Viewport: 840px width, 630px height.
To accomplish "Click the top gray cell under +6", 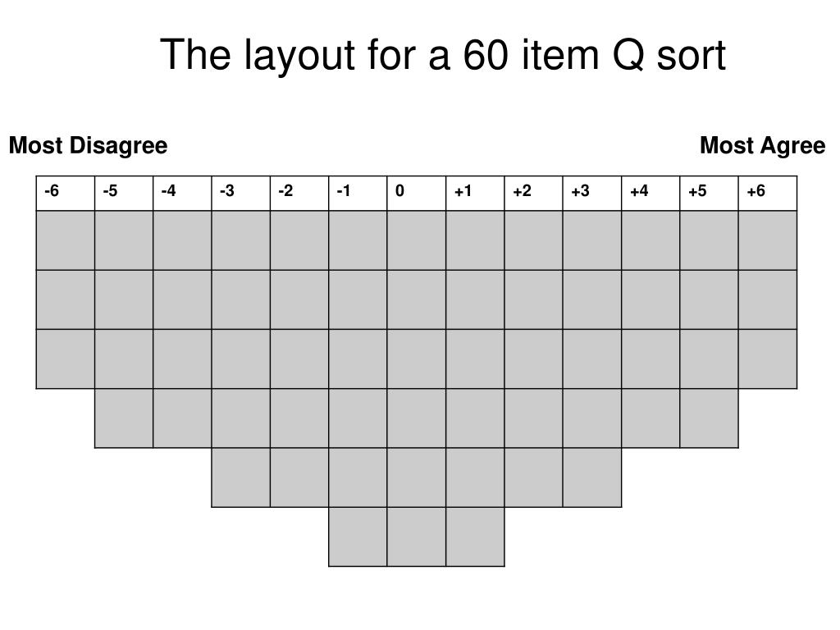I will pos(768,240).
